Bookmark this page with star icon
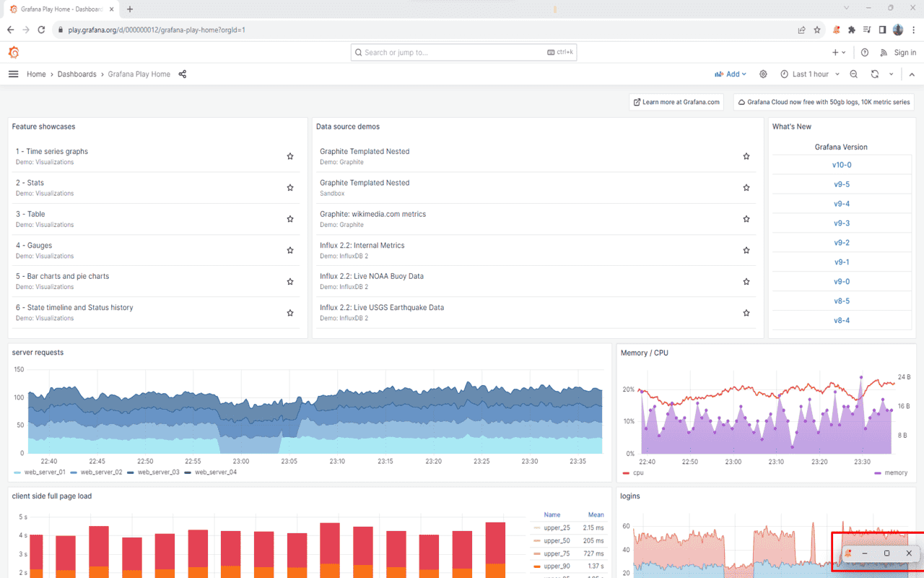This screenshot has height=578, width=924. (817, 30)
